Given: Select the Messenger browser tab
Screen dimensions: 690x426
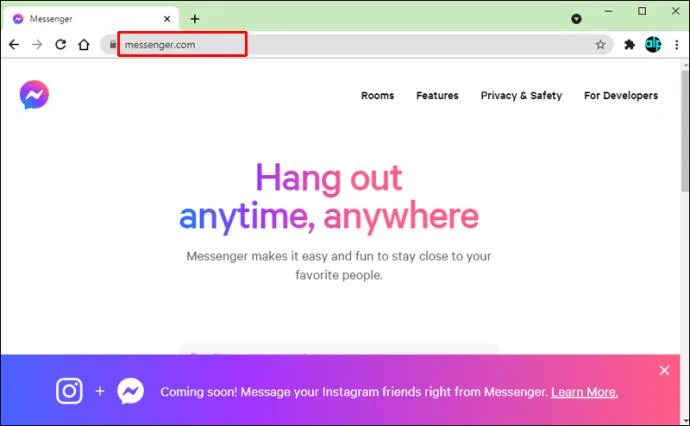Looking at the screenshot, I should coord(91,19).
